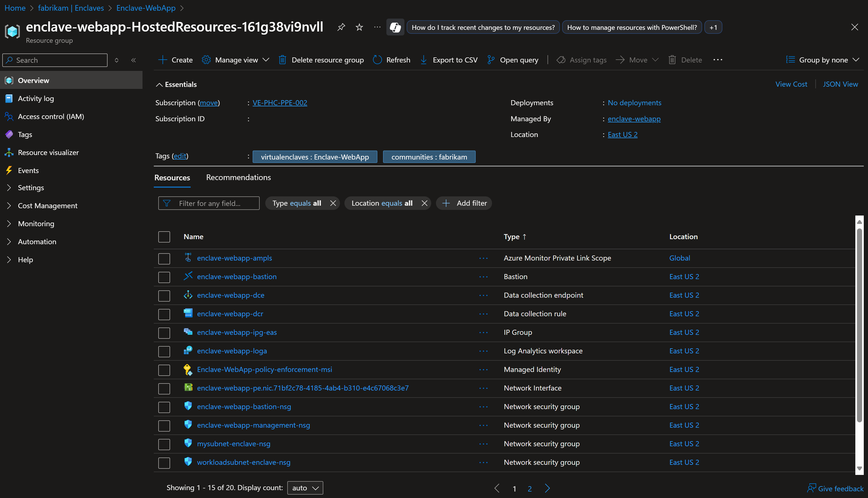Remove the Type equals all filter

333,203
